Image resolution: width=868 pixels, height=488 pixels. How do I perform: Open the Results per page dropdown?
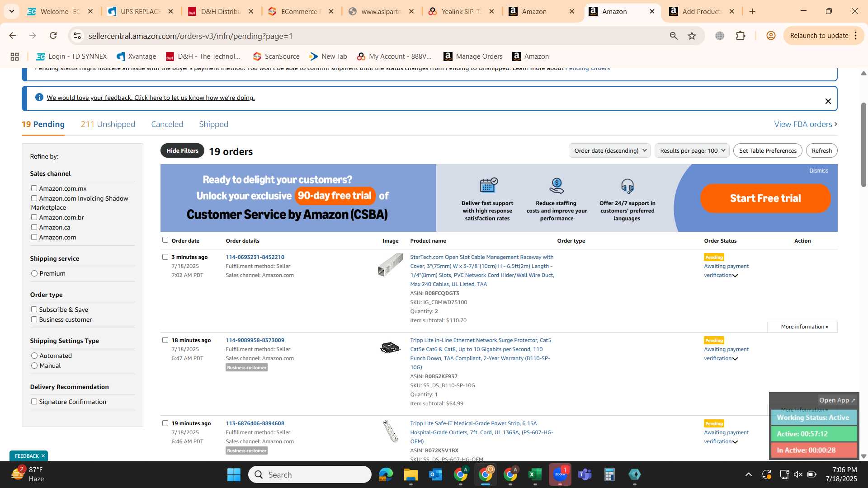pos(692,150)
